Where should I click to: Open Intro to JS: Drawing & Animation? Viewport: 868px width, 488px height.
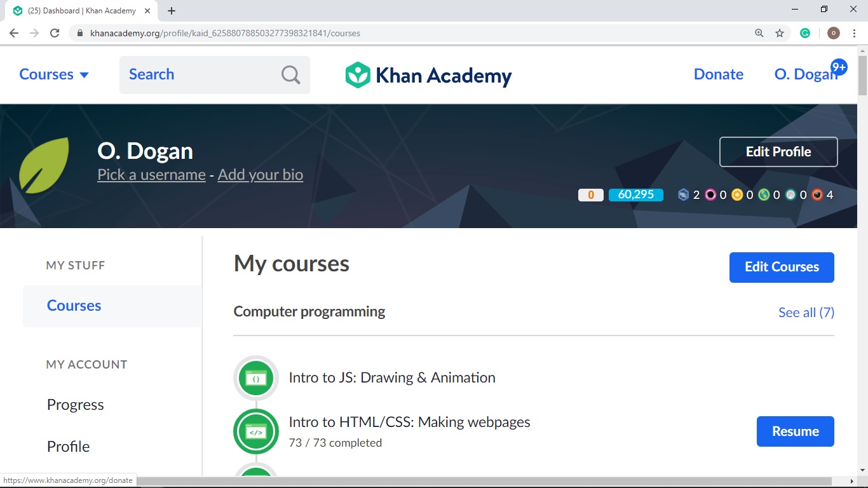pyautogui.click(x=392, y=377)
